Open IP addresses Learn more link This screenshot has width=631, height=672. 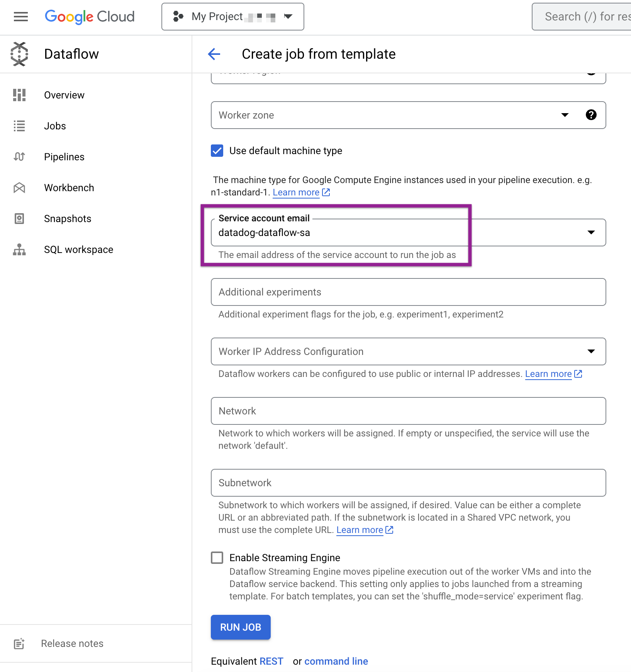[548, 374]
